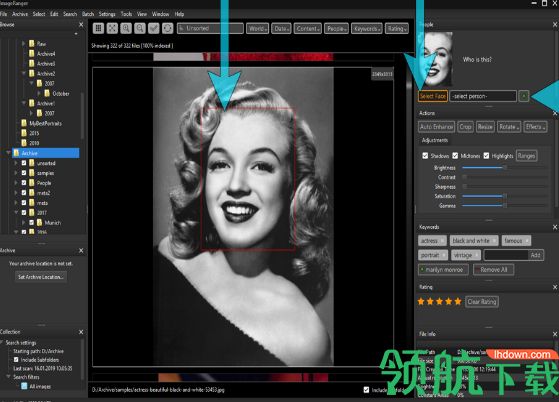
Task: Click the zoom out magnifier icon
Action: (x=140, y=28)
